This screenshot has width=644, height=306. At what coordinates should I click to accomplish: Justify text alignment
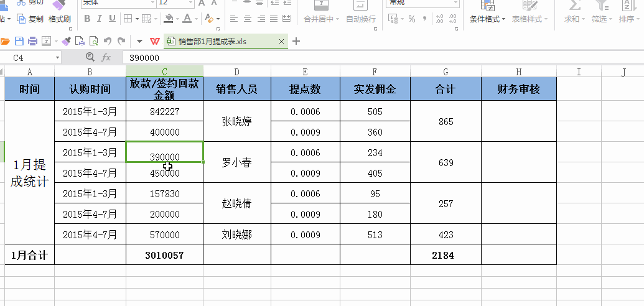(x=274, y=19)
